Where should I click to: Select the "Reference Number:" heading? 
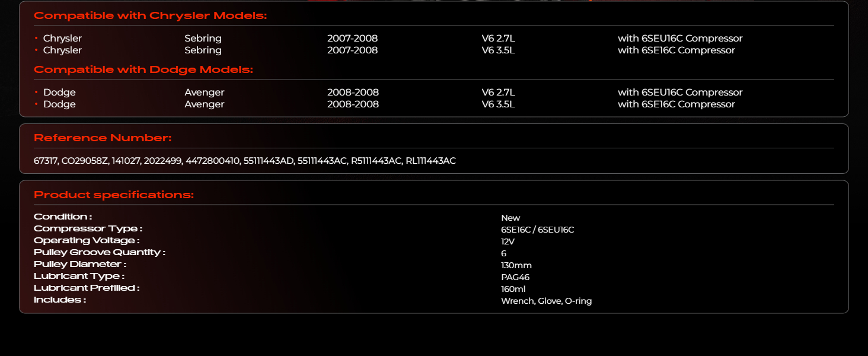103,138
